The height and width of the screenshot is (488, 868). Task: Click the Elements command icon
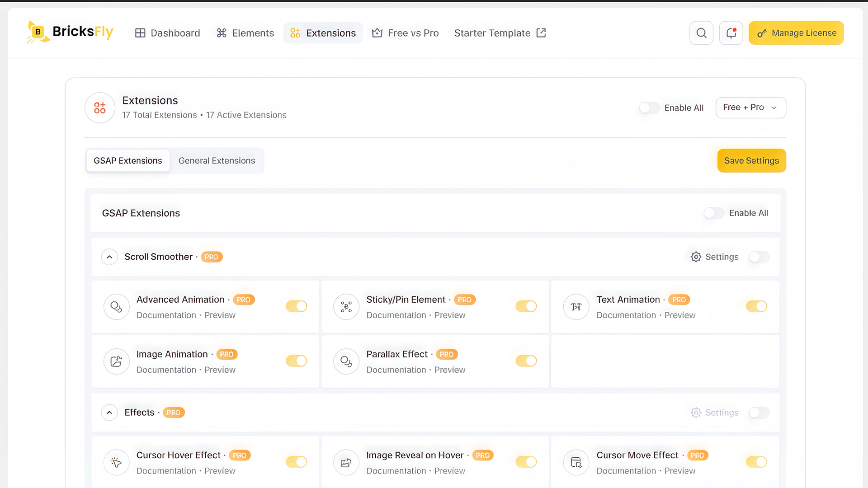(222, 33)
